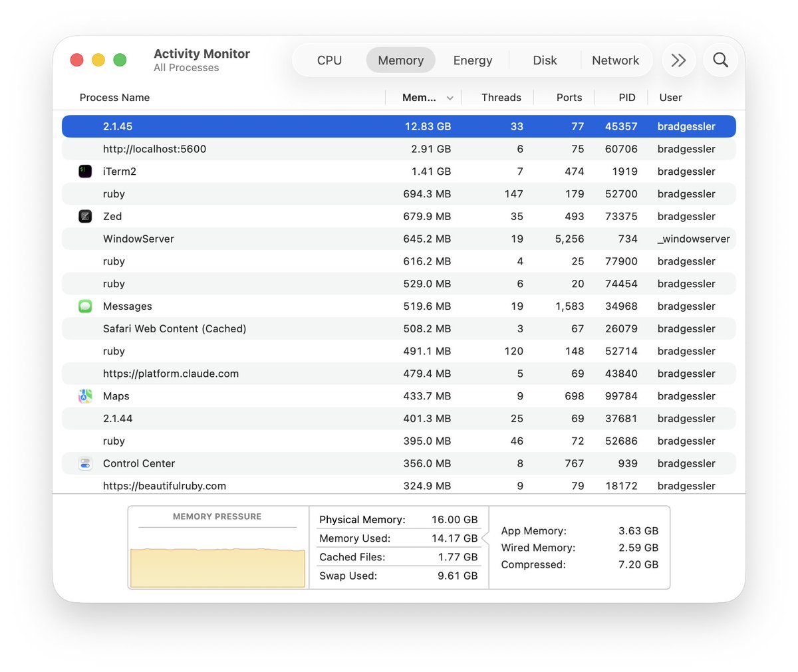Sort by User column header
This screenshot has width=798, height=672.
[x=670, y=98]
